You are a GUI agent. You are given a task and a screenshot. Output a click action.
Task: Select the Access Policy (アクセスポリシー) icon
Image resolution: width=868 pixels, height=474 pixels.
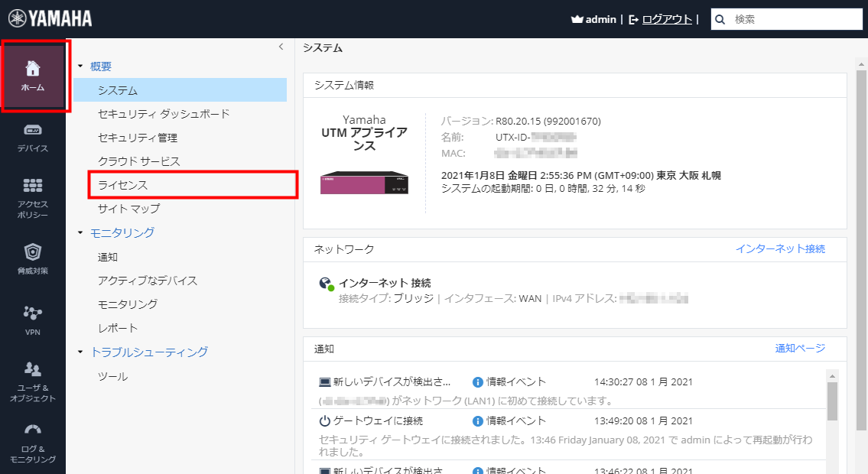point(33,198)
